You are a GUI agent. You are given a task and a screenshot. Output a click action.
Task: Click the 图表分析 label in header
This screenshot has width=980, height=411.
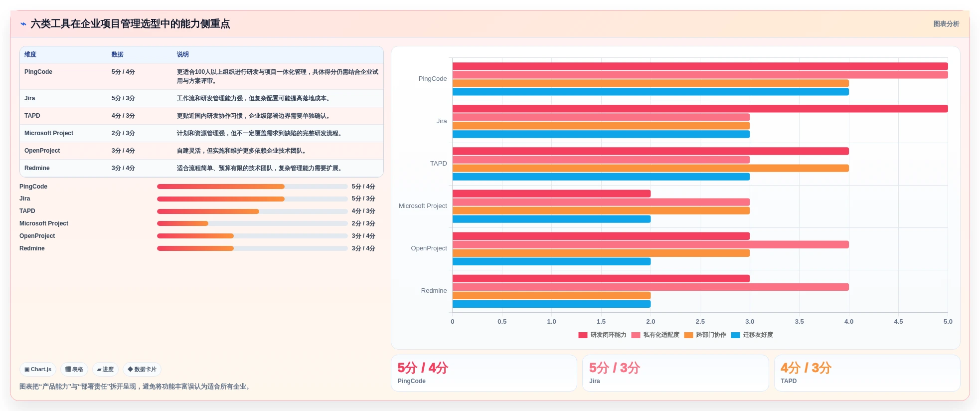tap(946, 24)
